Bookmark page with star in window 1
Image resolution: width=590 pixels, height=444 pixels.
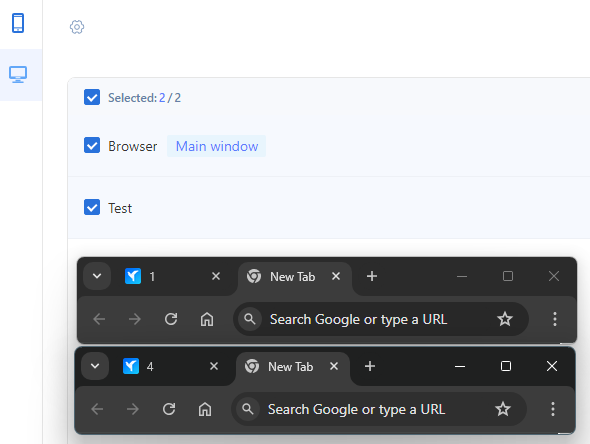(x=505, y=319)
